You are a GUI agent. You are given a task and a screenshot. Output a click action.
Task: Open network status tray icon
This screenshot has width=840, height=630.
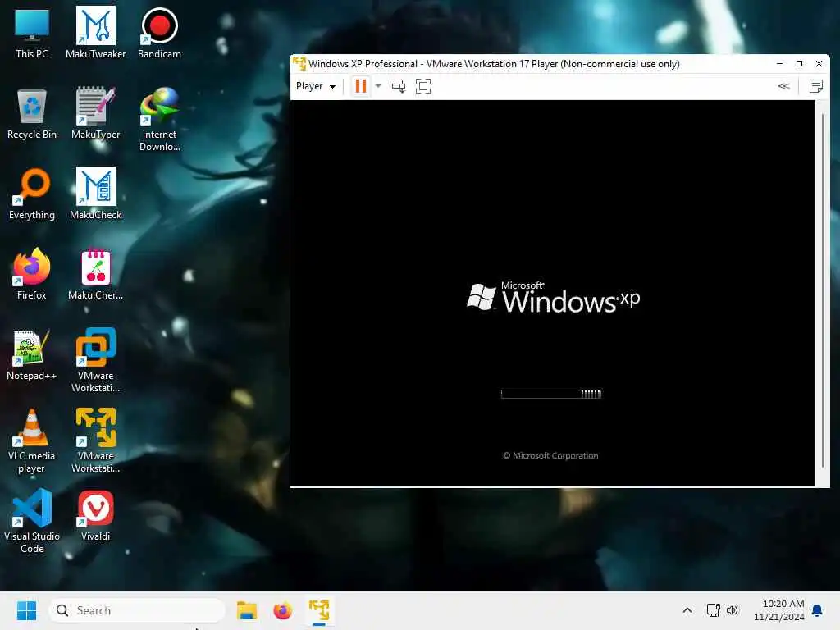pos(713,610)
